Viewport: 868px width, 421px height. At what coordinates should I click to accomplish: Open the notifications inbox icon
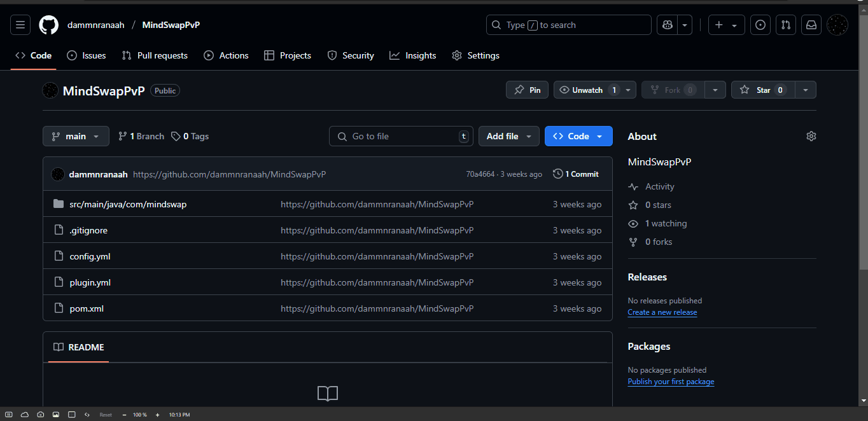pos(811,25)
